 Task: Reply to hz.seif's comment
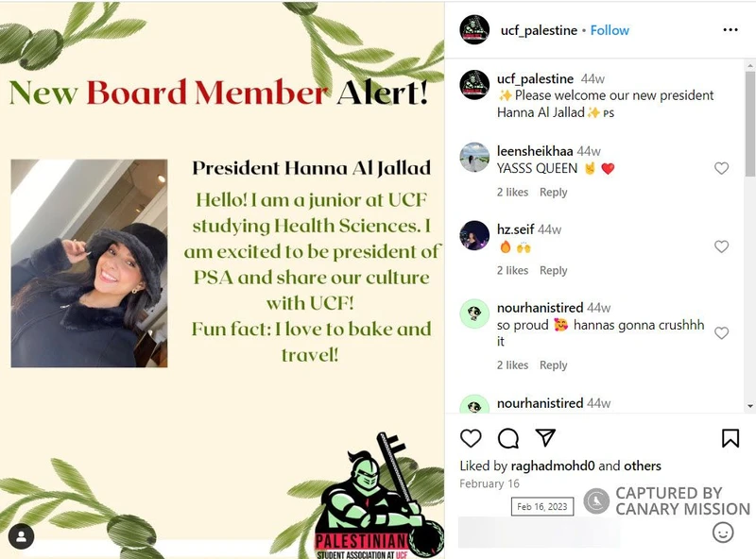pos(553,271)
